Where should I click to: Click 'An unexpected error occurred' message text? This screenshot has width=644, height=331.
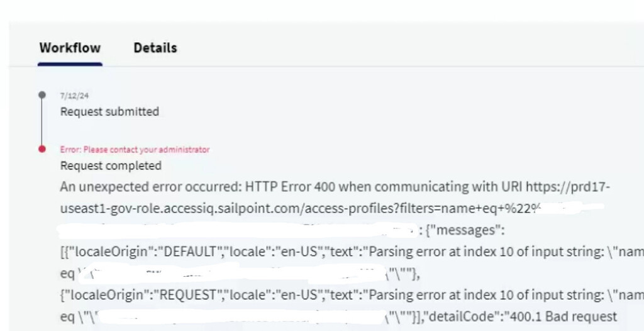point(151,187)
